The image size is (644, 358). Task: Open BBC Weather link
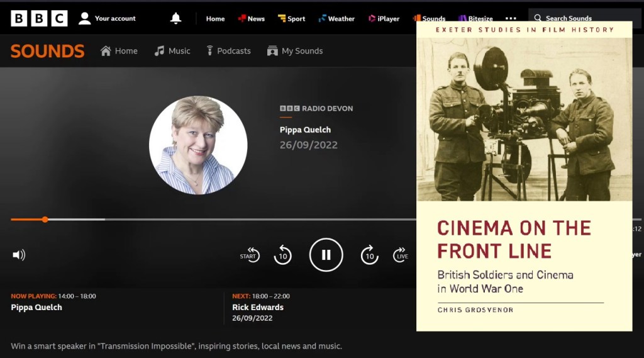click(336, 19)
